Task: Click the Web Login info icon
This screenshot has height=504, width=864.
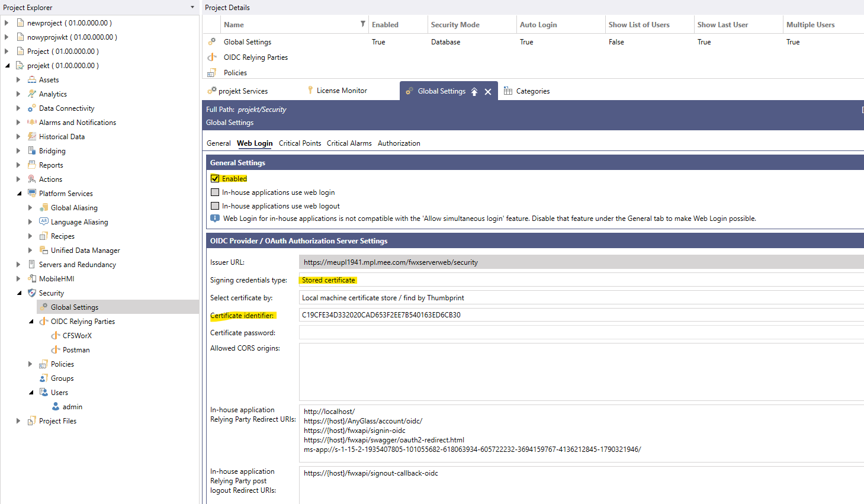Action: coord(215,219)
